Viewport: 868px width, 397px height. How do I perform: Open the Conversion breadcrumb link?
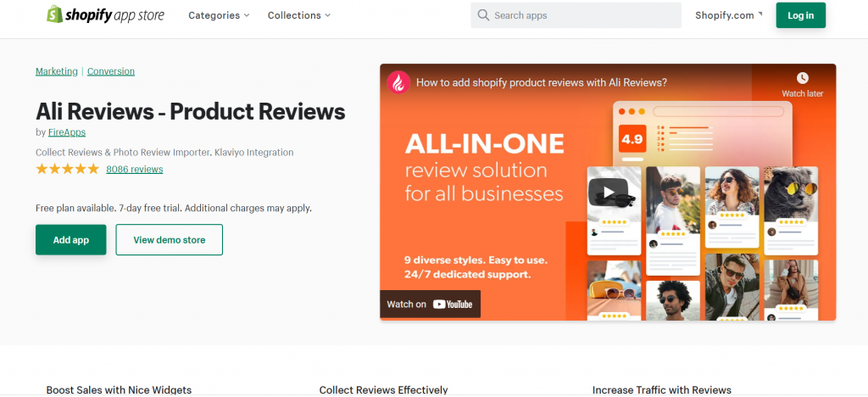pos(111,71)
